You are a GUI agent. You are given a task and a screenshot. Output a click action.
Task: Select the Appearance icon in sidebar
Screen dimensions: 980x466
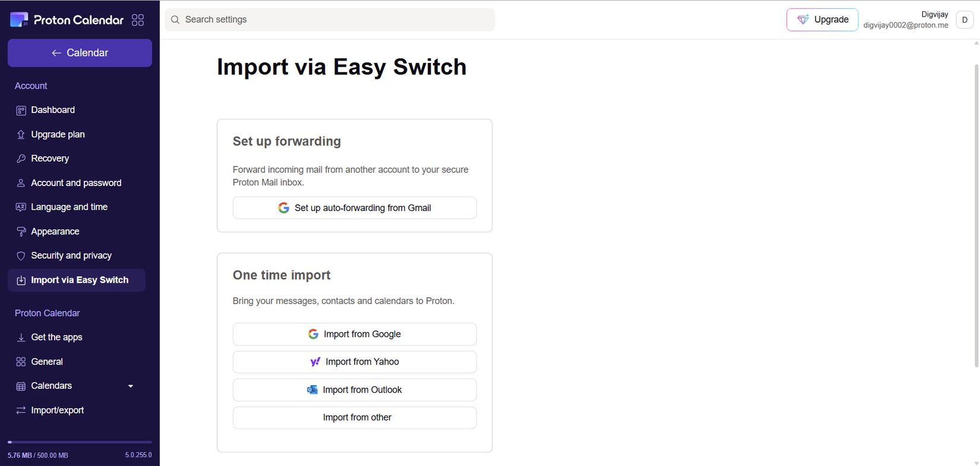click(21, 231)
